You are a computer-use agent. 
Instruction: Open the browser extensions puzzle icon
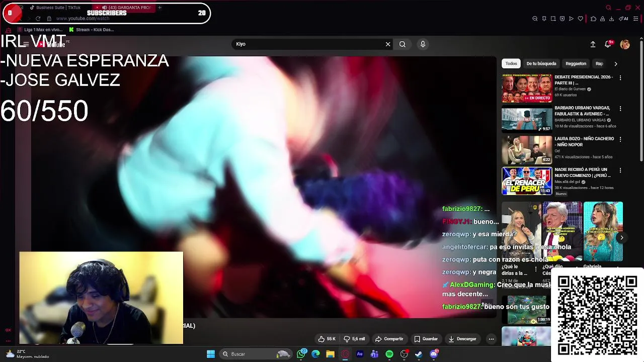click(593, 19)
